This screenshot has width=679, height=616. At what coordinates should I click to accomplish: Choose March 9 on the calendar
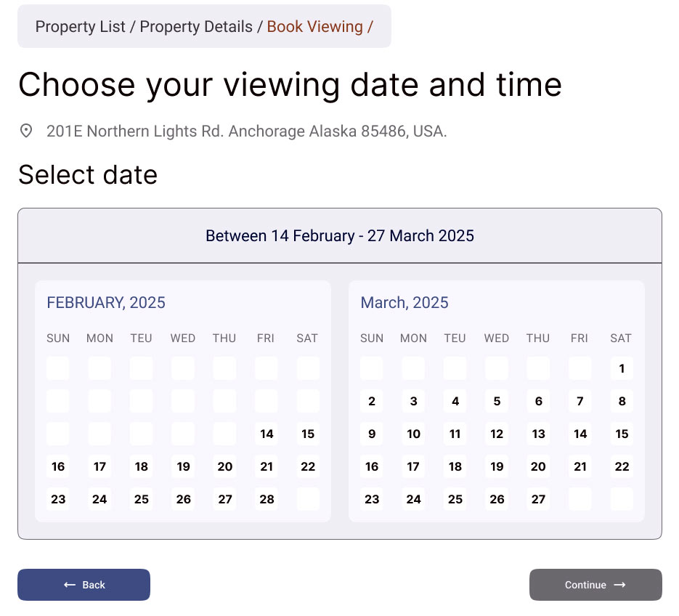point(371,434)
